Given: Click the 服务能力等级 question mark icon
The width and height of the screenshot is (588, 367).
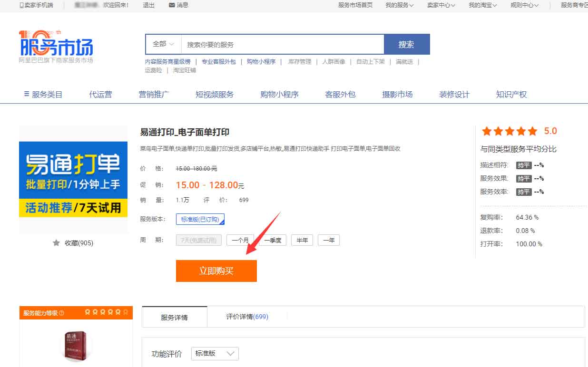Looking at the screenshot, I should (x=62, y=313).
